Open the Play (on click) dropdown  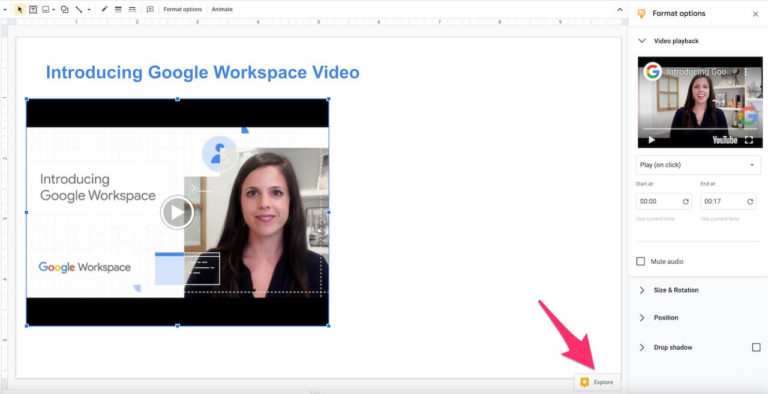[698, 165]
